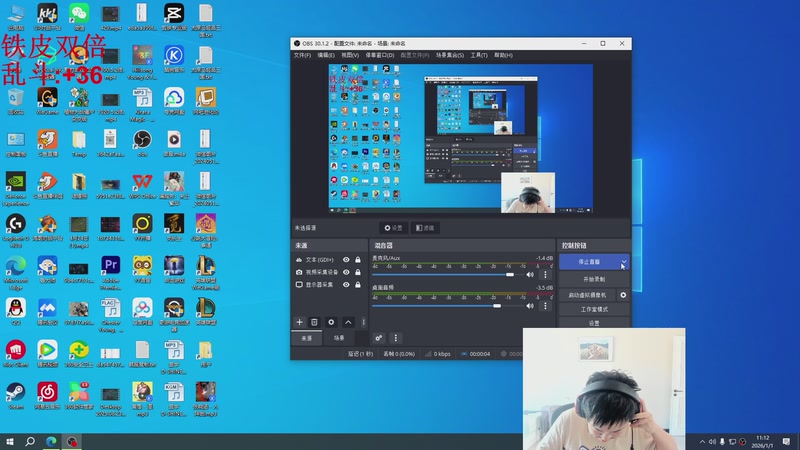Toggle lock on 视频采集设备 source
The width and height of the screenshot is (800, 450).
click(358, 272)
